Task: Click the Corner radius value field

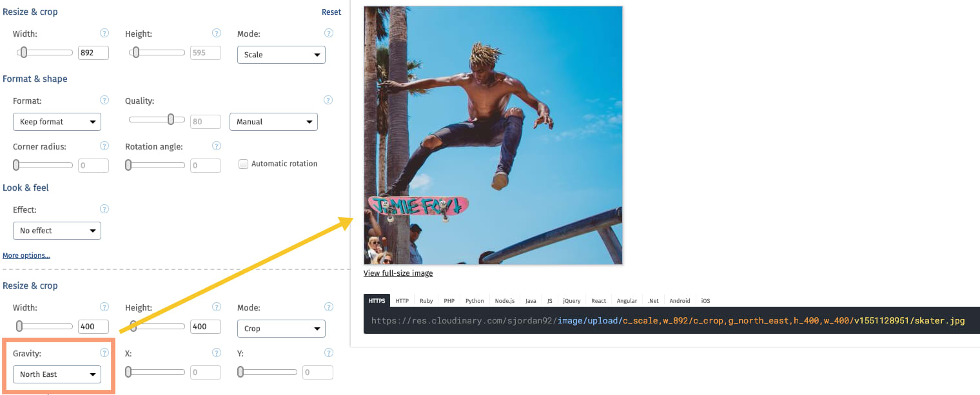Action: (93, 166)
